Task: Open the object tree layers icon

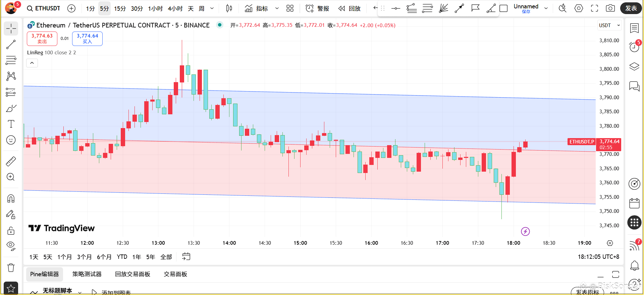Action: (x=634, y=66)
